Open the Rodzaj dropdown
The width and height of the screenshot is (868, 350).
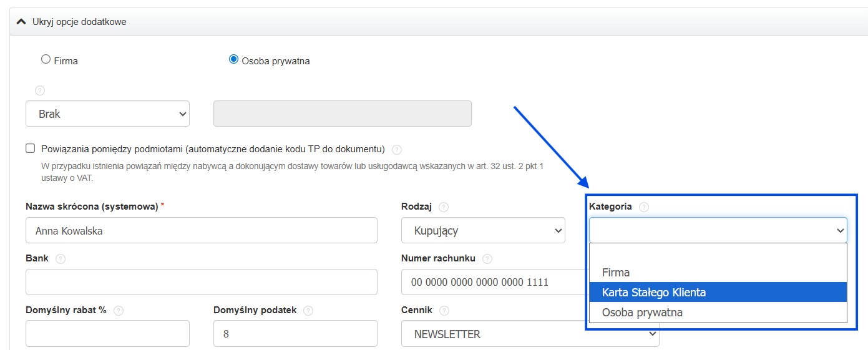coord(483,230)
